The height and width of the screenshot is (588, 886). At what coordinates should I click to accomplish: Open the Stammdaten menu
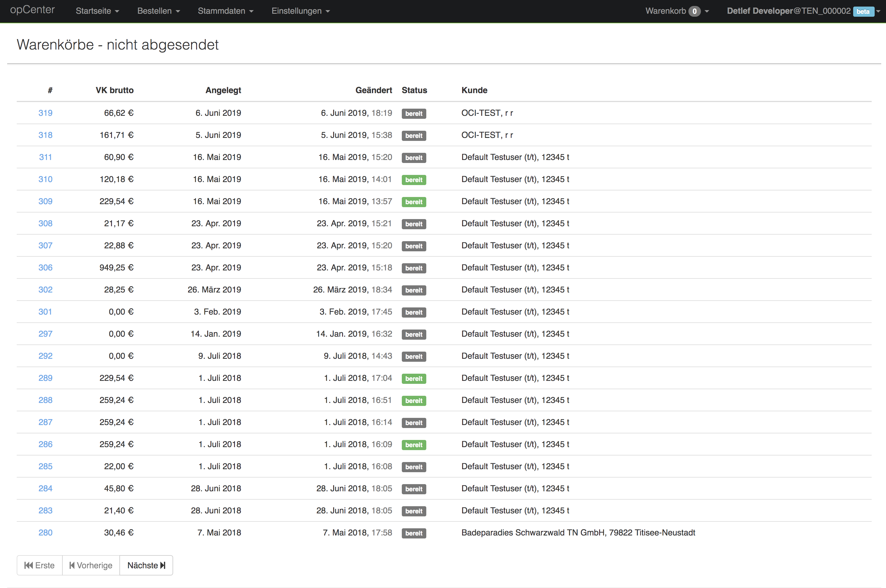click(x=225, y=11)
